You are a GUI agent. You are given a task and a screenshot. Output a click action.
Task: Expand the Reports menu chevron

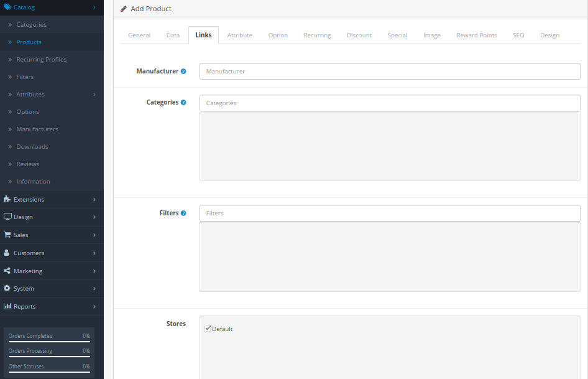pos(94,306)
